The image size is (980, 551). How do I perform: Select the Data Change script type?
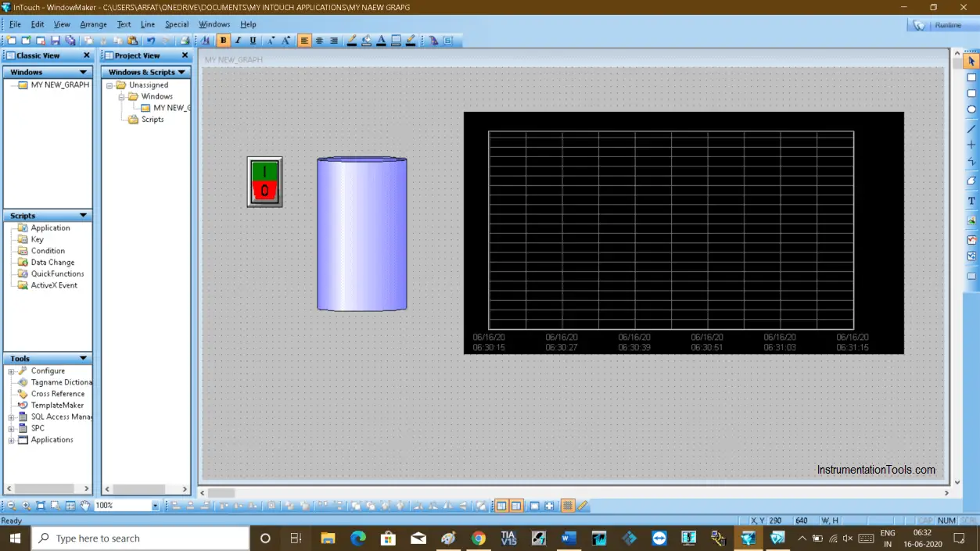52,263
